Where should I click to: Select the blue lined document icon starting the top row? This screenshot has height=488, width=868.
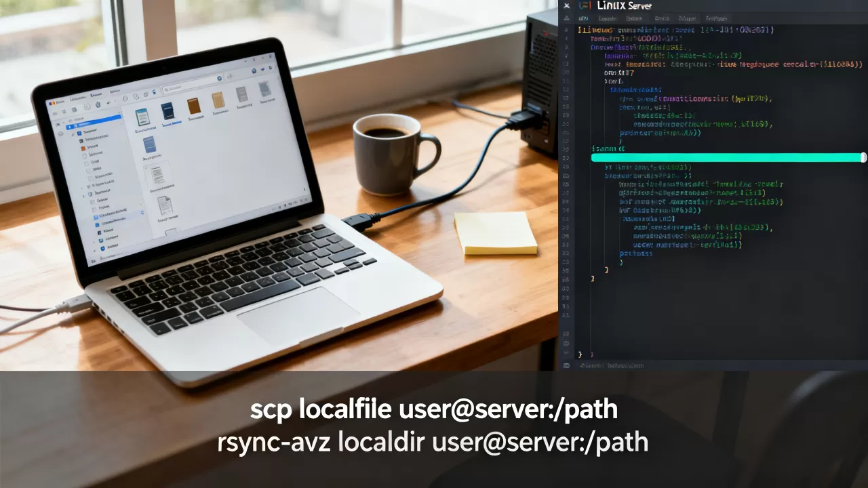[x=142, y=117]
